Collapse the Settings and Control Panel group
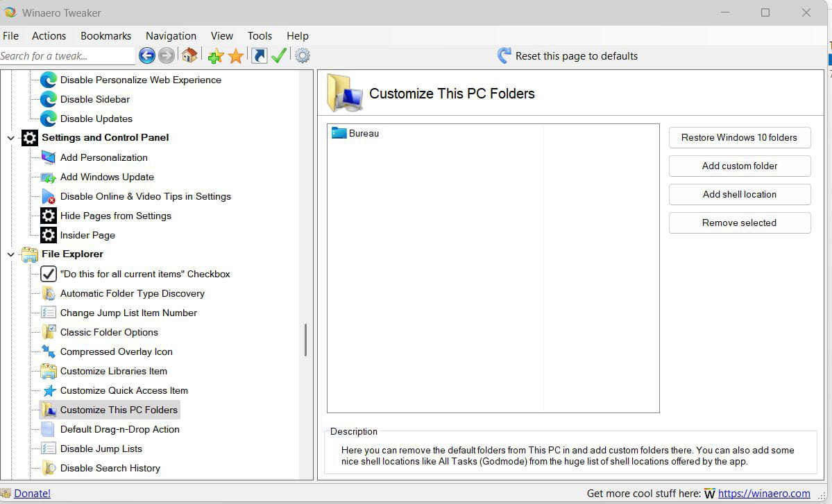This screenshot has width=832, height=504. pos(10,138)
